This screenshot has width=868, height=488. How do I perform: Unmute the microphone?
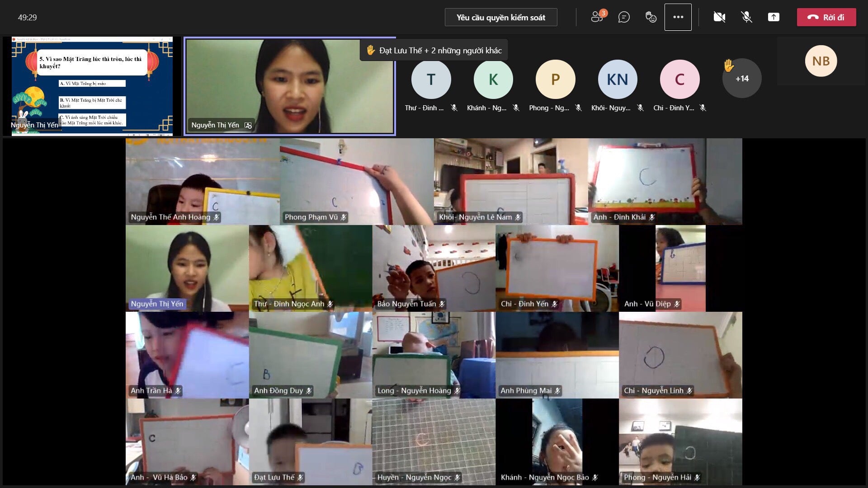(x=746, y=17)
